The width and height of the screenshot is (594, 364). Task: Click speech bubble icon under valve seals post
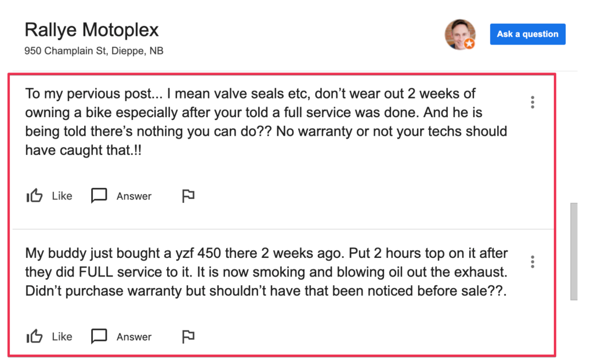(99, 196)
